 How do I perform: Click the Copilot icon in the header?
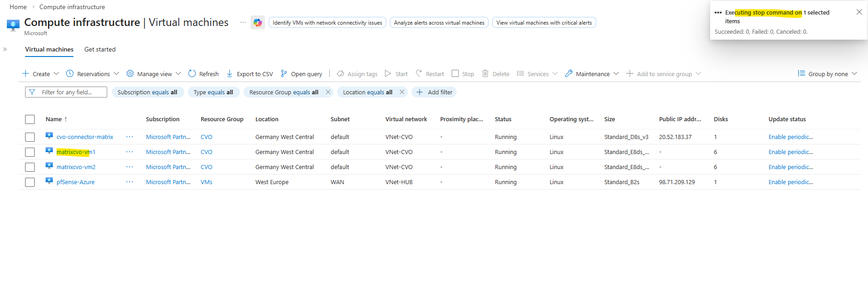click(x=258, y=22)
